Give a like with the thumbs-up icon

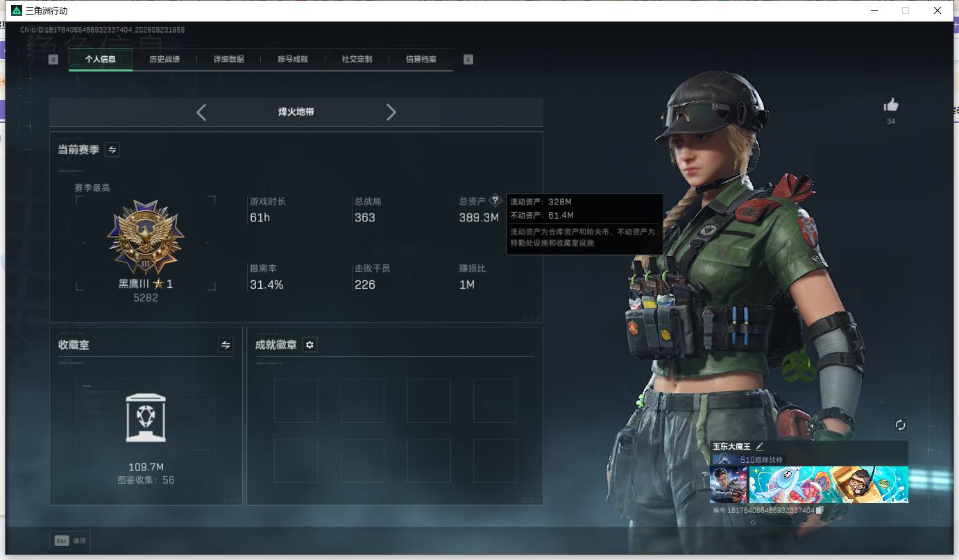(891, 105)
